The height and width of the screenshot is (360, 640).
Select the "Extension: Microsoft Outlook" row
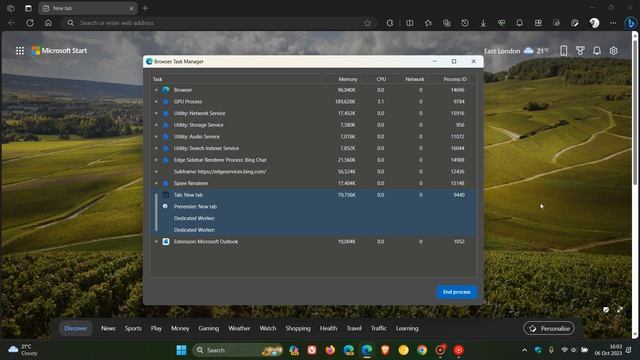click(313, 242)
